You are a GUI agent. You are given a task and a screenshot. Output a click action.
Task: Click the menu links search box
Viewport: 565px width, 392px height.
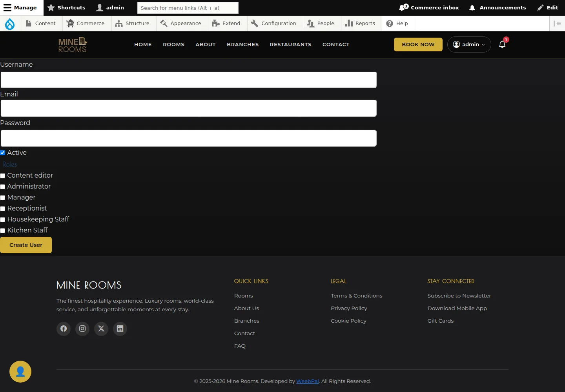[x=188, y=8]
